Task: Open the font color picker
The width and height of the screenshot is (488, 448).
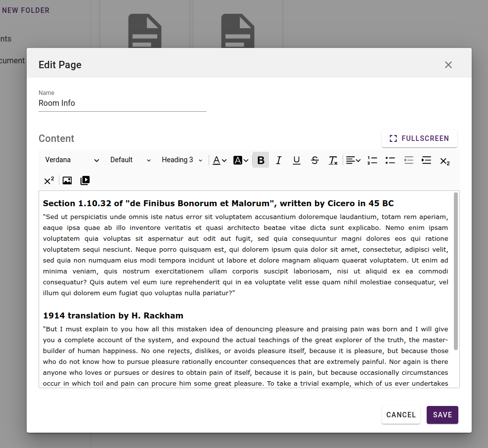Action: point(219,160)
